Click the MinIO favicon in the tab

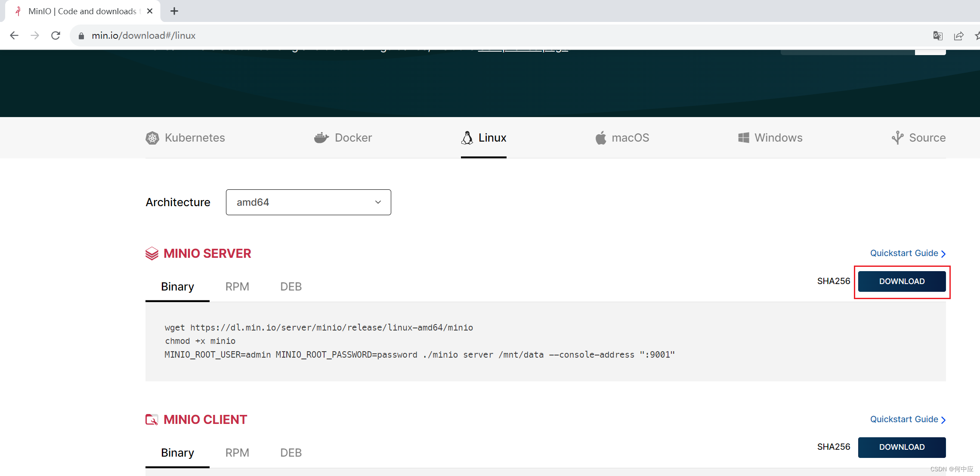[x=18, y=11]
